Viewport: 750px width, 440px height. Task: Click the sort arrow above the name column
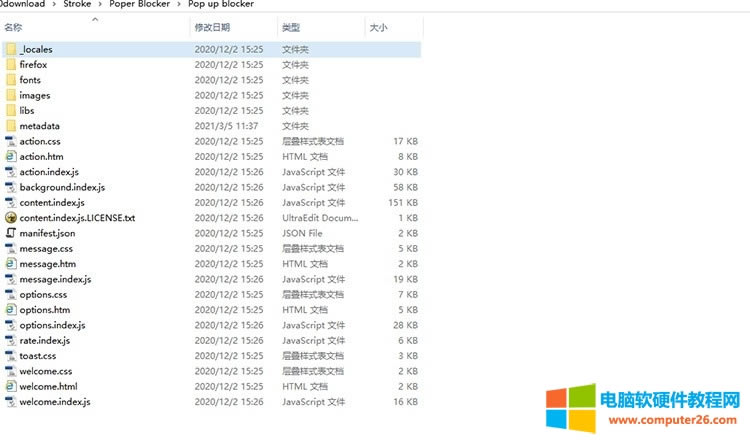pyautogui.click(x=96, y=19)
